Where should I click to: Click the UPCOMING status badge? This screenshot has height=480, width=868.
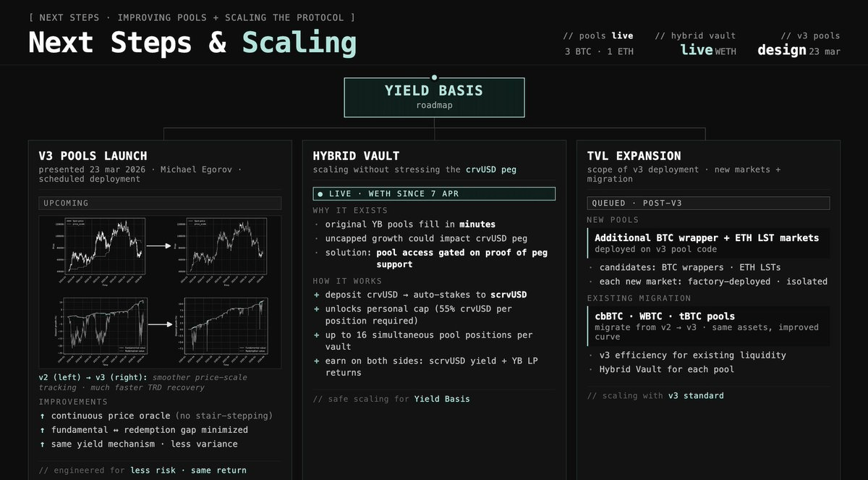click(160, 203)
